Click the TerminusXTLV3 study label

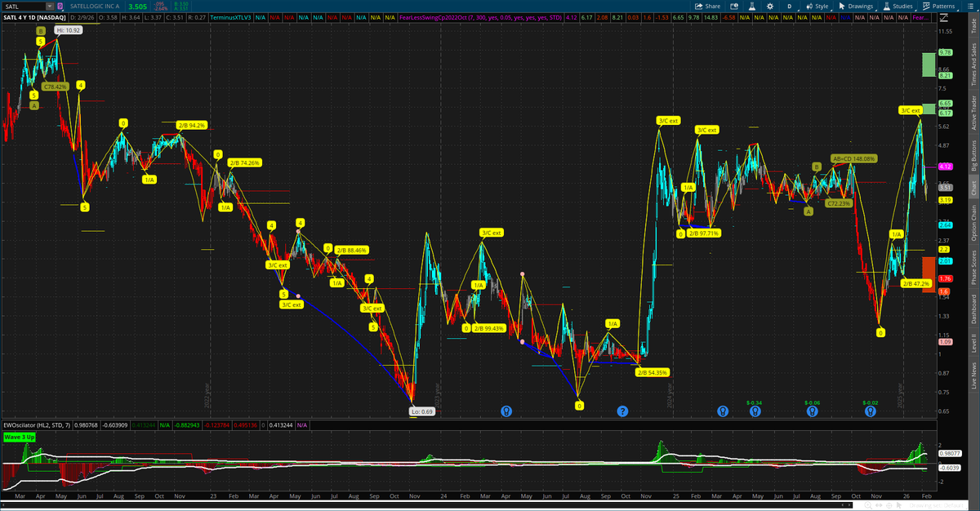coord(231,16)
